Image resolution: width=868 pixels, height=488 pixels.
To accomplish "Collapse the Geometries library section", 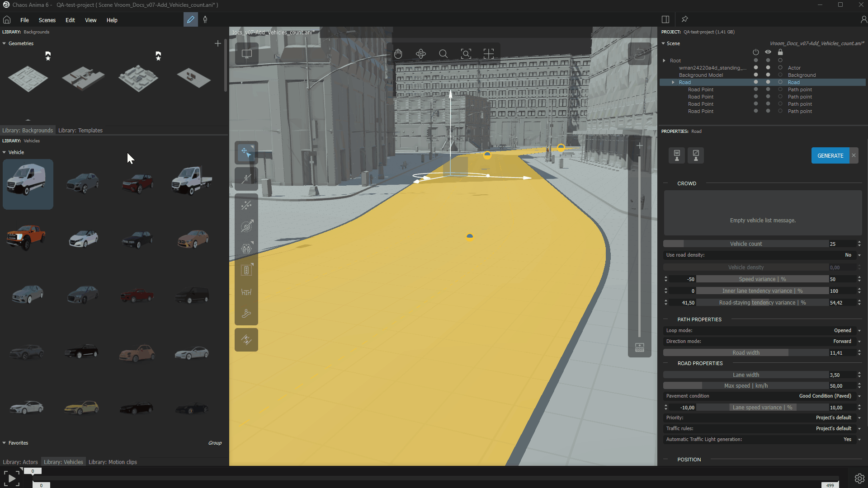I will tap(4, 43).
